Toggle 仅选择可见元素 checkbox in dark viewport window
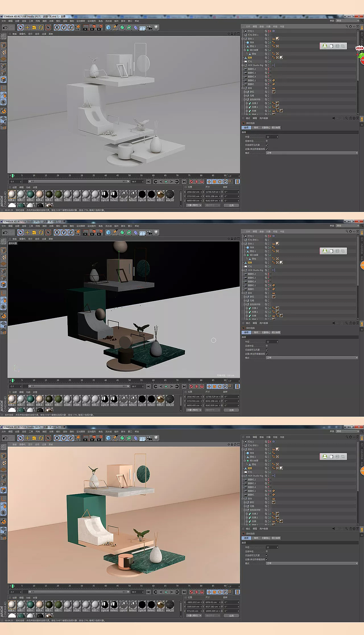 (x=267, y=350)
